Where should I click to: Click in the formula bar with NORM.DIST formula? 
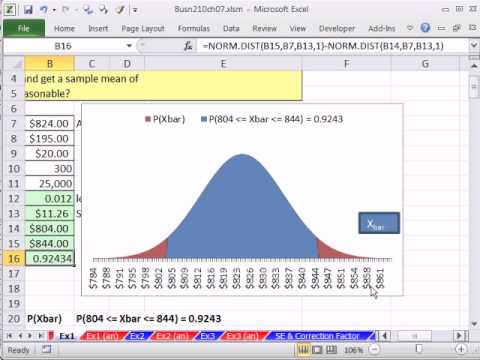333,46
